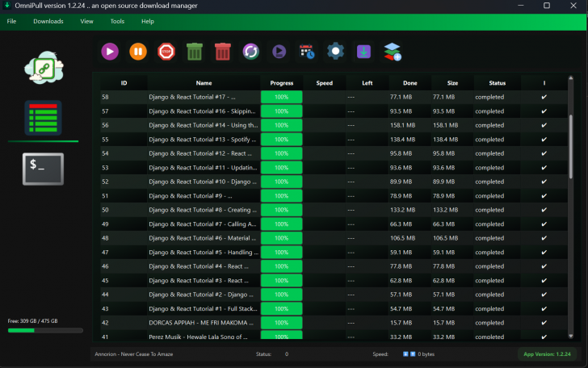Click the purple play resume download icon
Screen dimensions: 588x368
(x=110, y=52)
